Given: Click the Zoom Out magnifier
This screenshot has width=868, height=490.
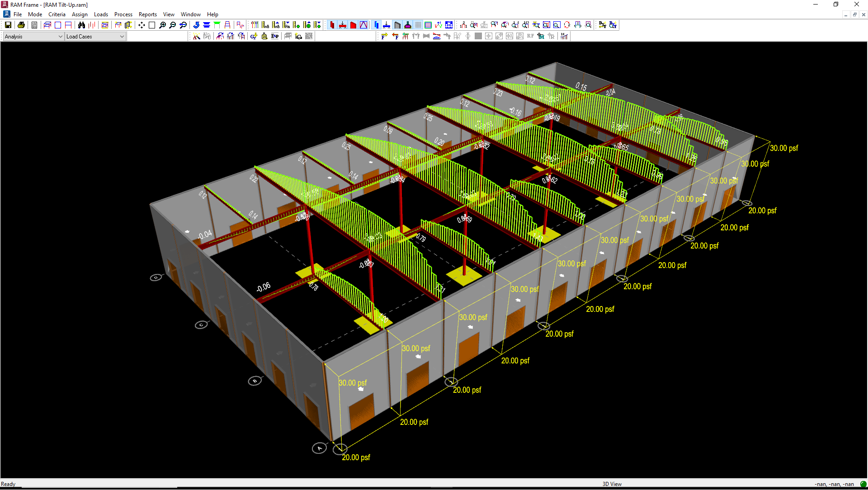Looking at the screenshot, I should coord(173,25).
